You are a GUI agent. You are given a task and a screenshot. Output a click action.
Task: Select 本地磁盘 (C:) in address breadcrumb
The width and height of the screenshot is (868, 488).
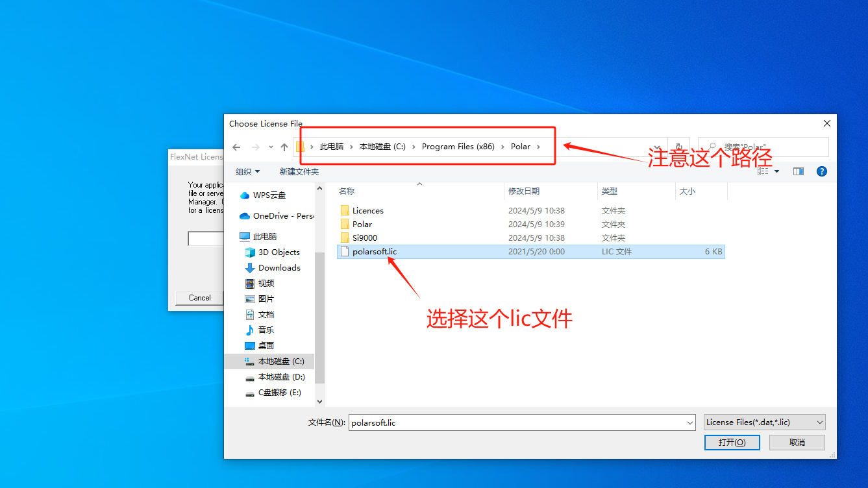point(382,147)
